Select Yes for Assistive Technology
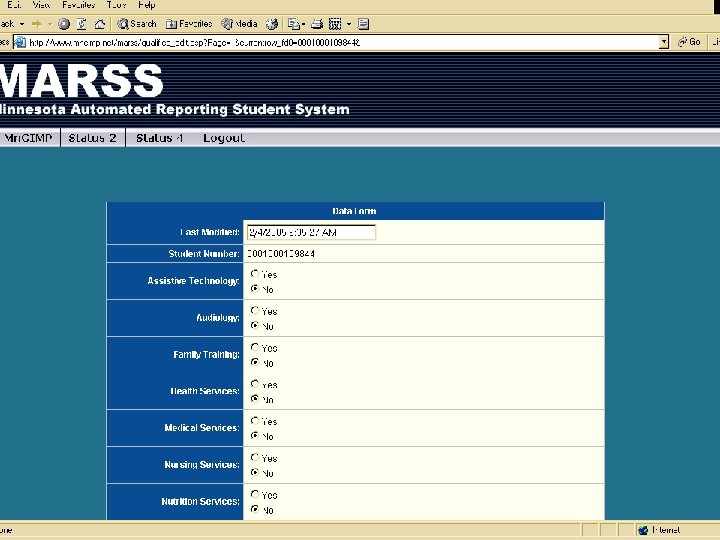720x540 pixels. click(255, 274)
